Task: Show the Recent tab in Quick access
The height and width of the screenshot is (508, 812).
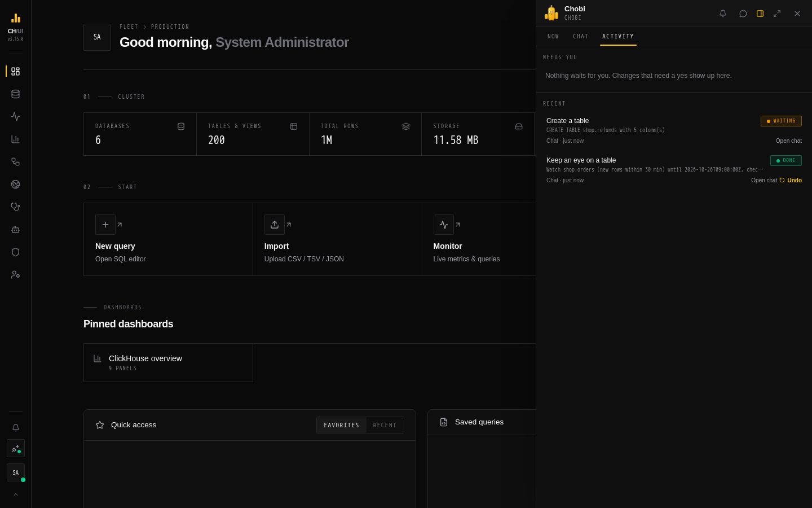Action: pyautogui.click(x=385, y=425)
